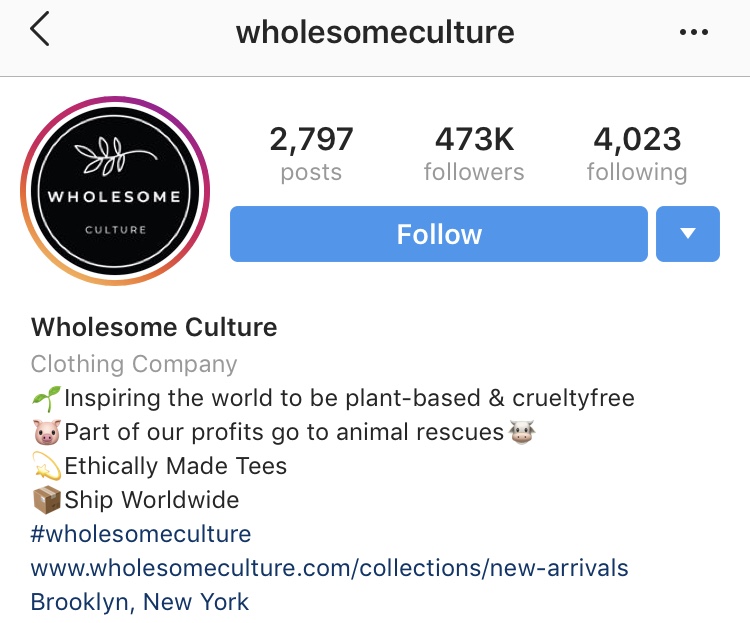The width and height of the screenshot is (750, 623).
Task: Tap the #wholesomeculture hashtag link
Action: coord(141,534)
